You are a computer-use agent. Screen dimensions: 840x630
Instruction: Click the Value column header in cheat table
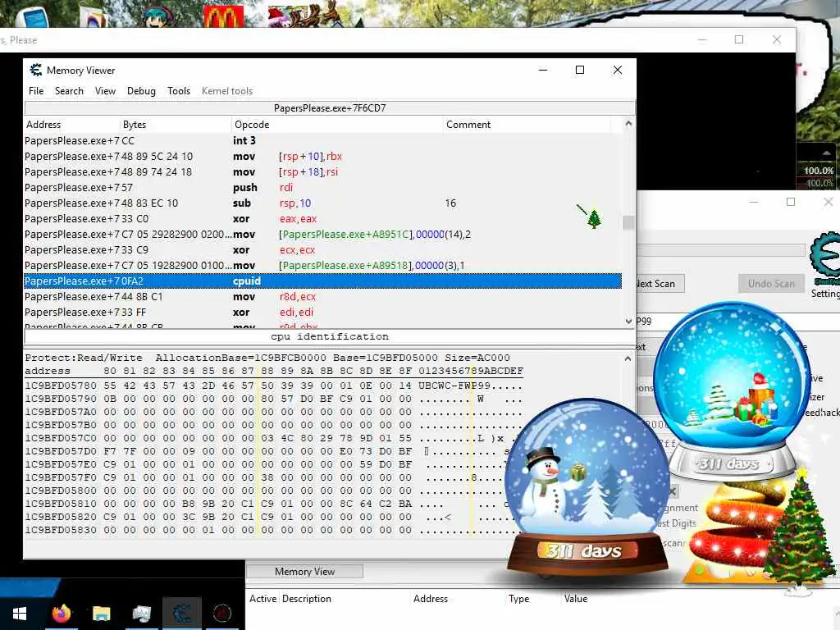coord(575,598)
